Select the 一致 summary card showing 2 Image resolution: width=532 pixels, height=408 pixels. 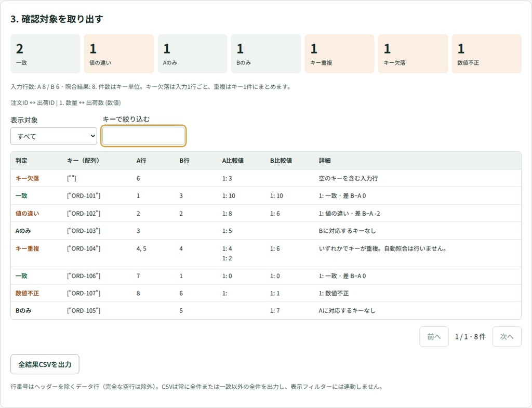[x=46, y=54]
